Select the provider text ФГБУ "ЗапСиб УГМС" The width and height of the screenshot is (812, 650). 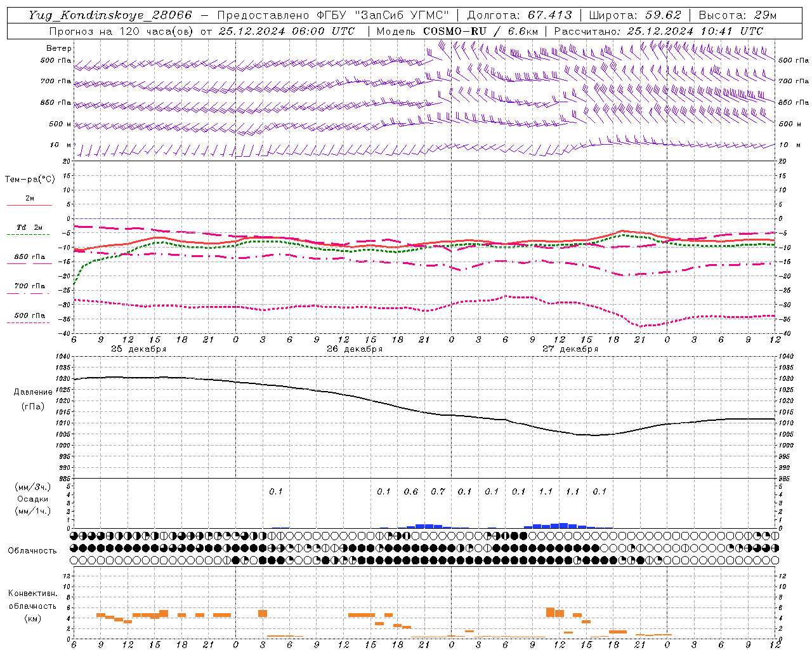tap(383, 15)
